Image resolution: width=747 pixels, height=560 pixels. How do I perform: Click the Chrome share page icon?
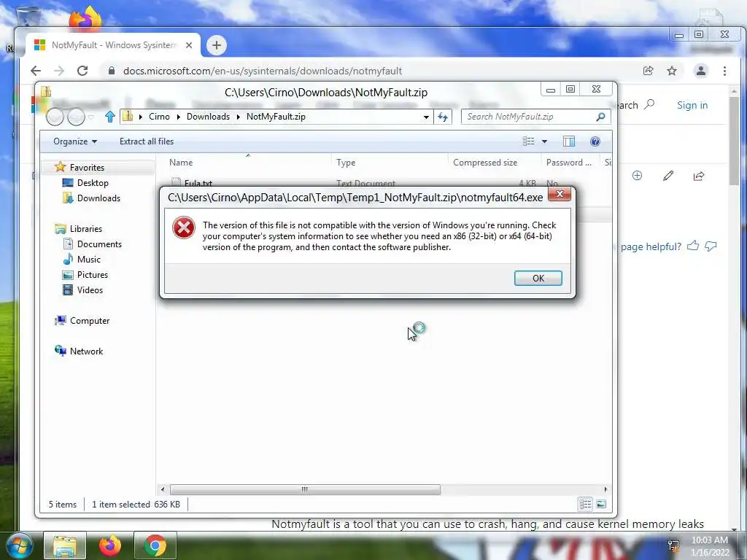[x=648, y=71]
